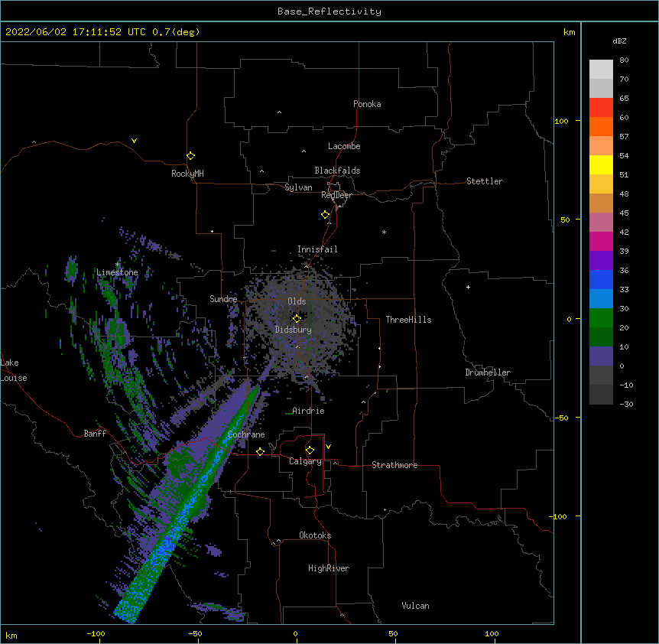Select the km unit label at bottom left

coord(11,635)
